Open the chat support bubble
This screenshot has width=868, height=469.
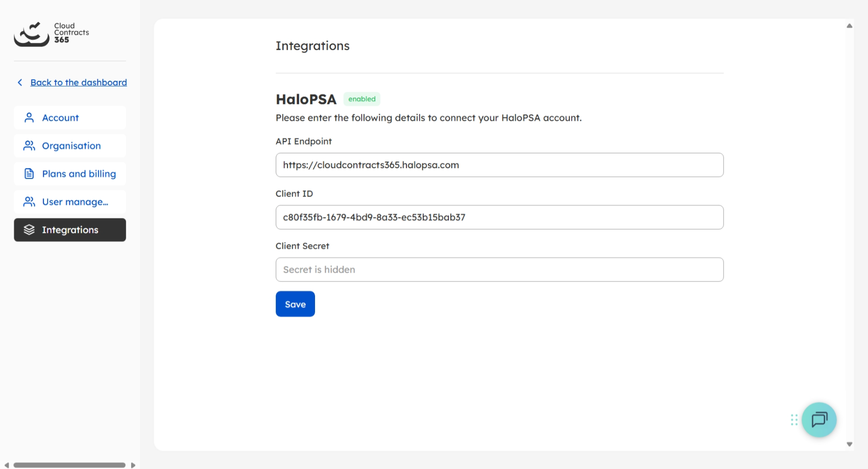(819, 420)
